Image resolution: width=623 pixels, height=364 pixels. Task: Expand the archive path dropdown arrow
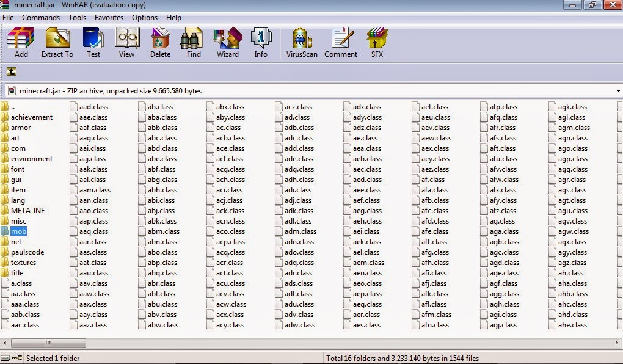(x=618, y=91)
